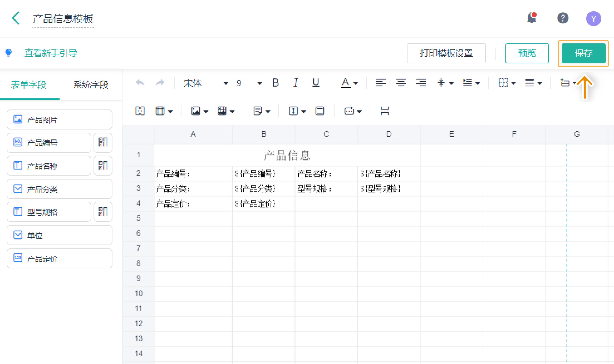Expand the insert image dropdown arrow

tap(206, 112)
